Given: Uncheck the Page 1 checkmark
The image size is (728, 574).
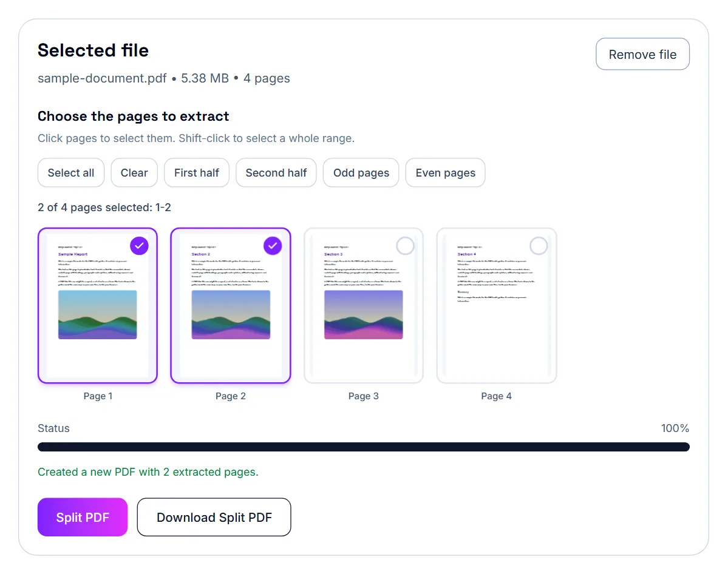Looking at the screenshot, I should tap(139, 246).
